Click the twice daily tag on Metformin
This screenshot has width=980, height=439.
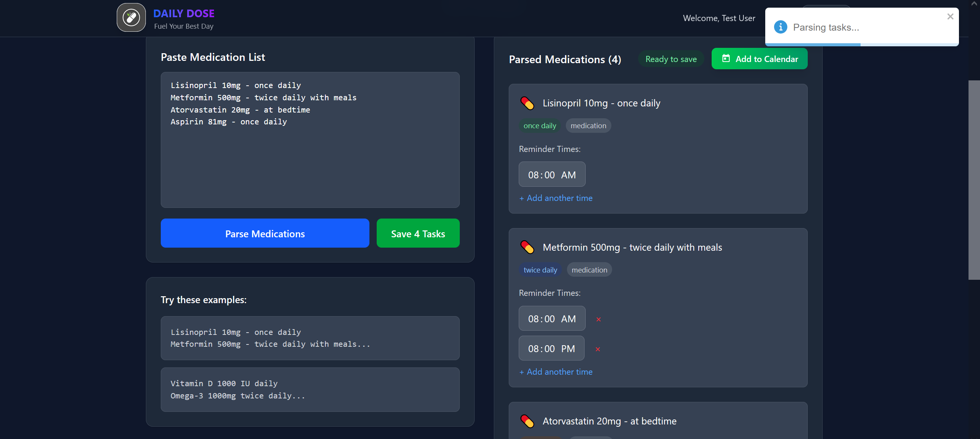(x=540, y=270)
